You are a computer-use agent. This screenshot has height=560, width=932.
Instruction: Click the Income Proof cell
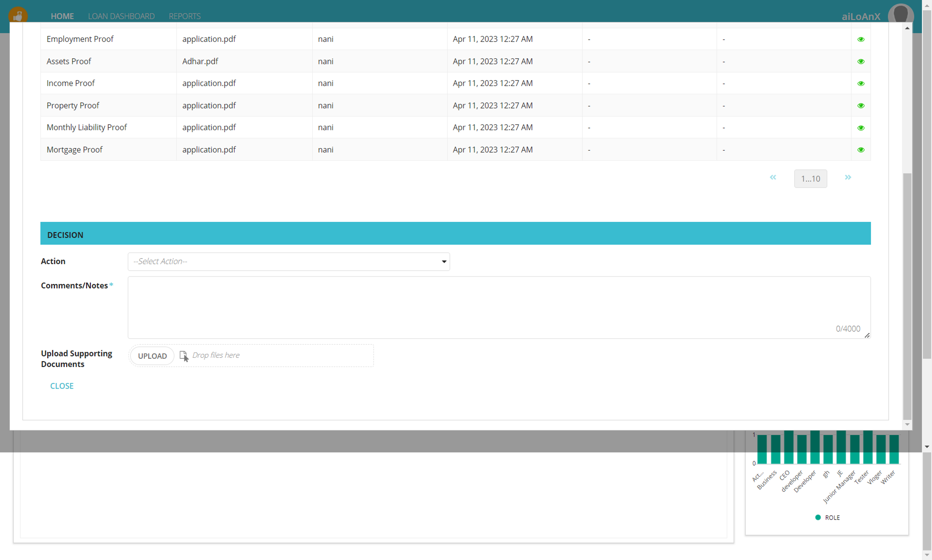click(109, 83)
